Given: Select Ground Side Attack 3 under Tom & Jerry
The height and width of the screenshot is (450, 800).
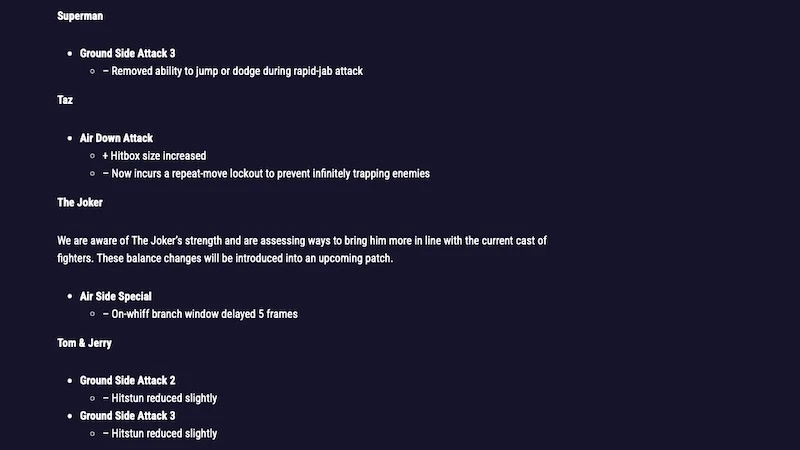Looking at the screenshot, I should (x=127, y=416).
